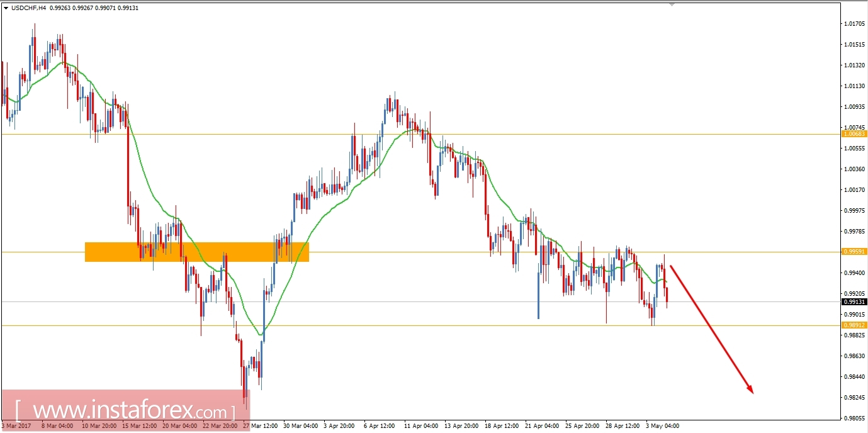Click the 10 Mar 20:00 date label
This screenshot has height=433, width=868.
100,426
